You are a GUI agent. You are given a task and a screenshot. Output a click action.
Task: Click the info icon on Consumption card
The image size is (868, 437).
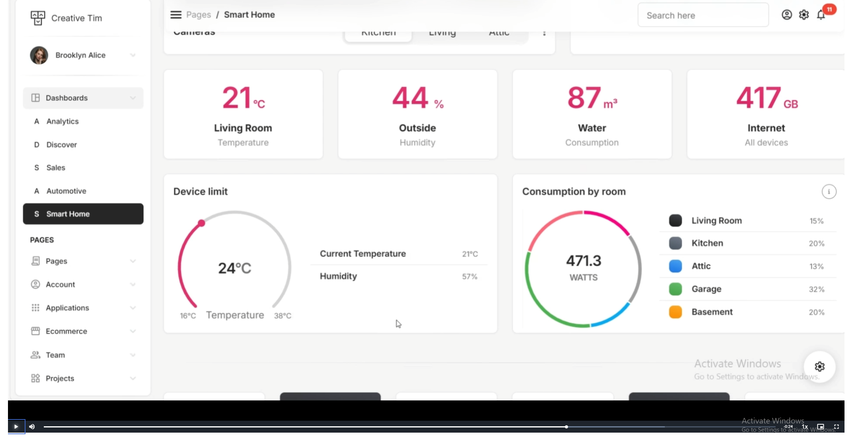coord(829,191)
